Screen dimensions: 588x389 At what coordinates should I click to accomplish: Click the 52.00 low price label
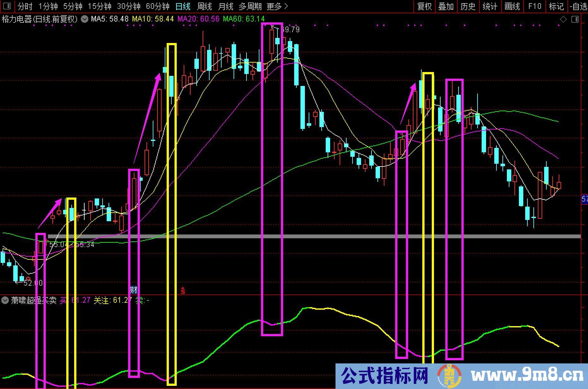pos(33,283)
